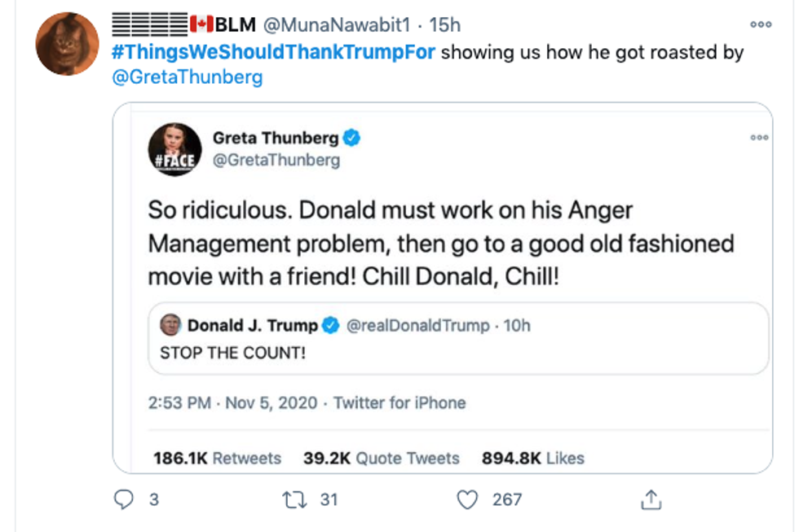Open the quoted STOP THE COUNT! tweet
The width and height of the screenshot is (799, 532).
pos(458,354)
